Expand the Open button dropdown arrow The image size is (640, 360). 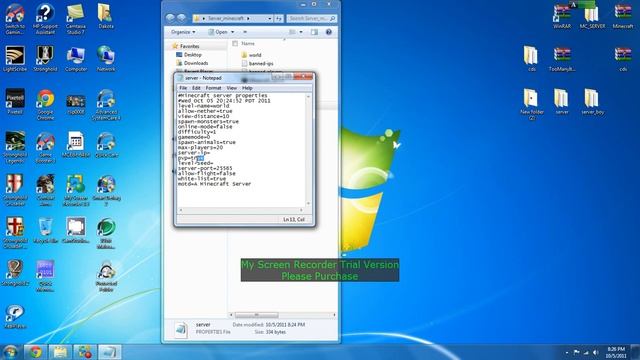click(x=233, y=32)
